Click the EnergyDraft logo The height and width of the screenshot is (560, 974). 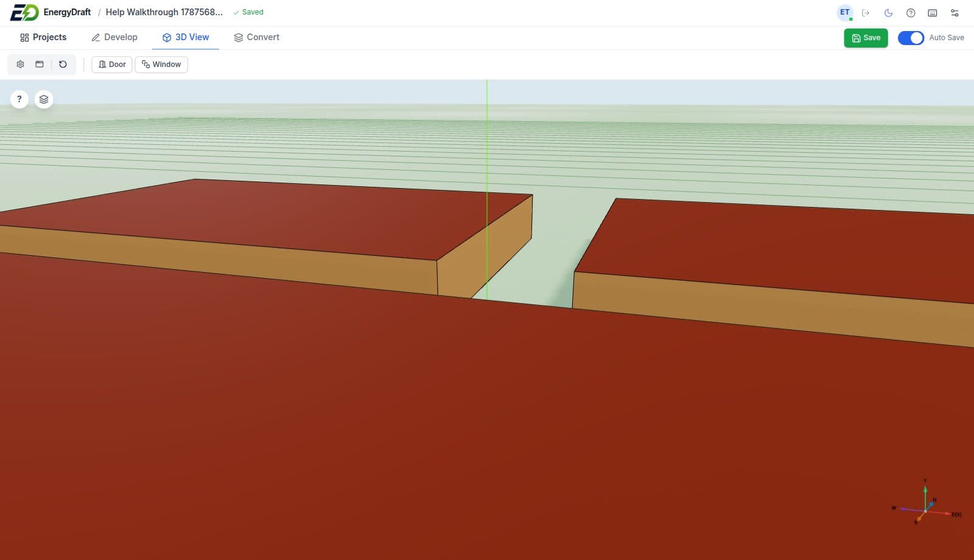pos(24,12)
